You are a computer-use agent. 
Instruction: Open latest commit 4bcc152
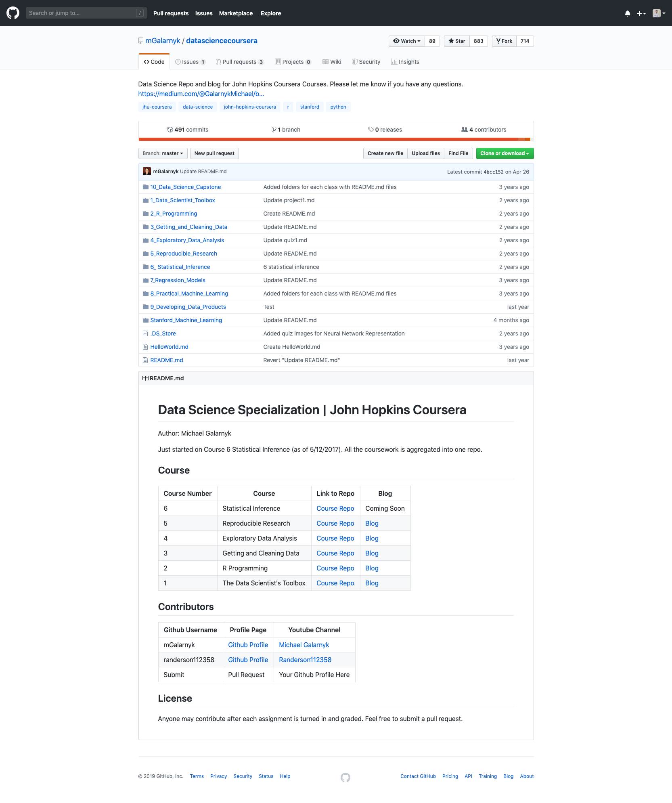(x=494, y=172)
